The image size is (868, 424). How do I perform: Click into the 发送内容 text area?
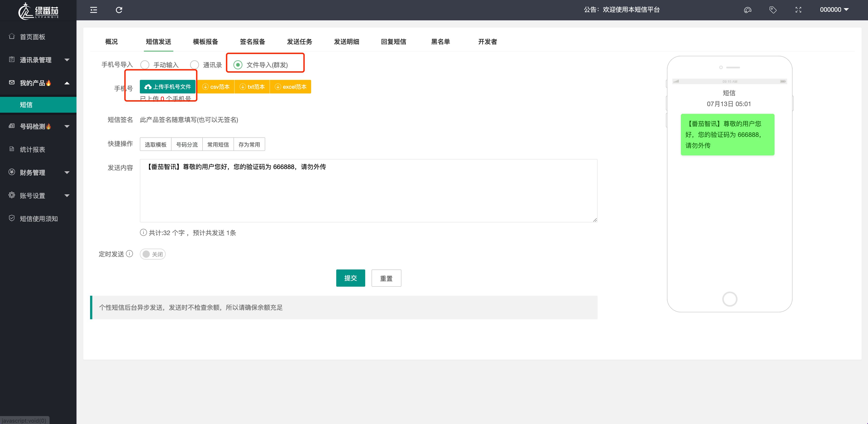click(368, 191)
